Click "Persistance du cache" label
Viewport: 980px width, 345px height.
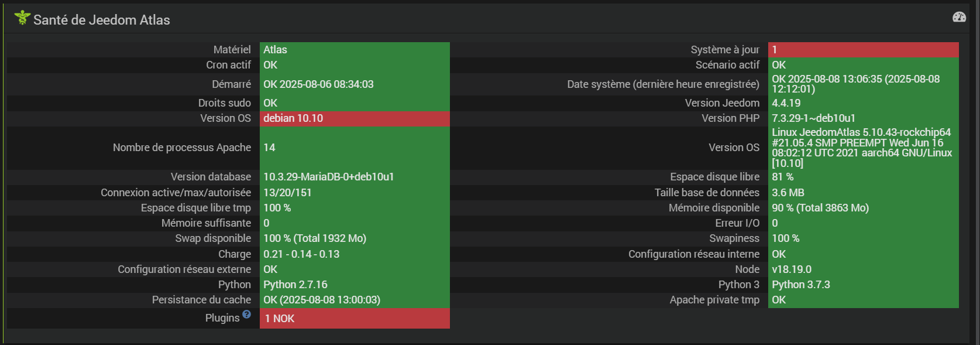201,300
